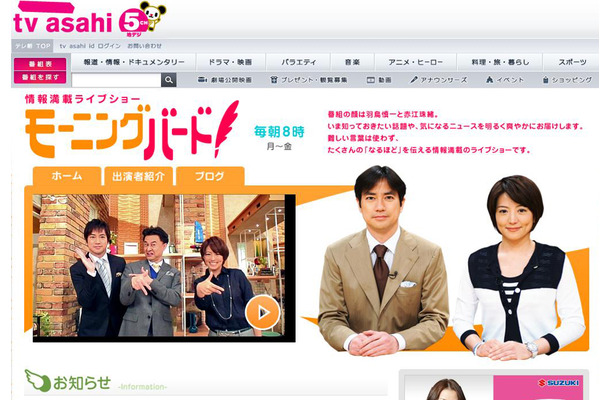Screen dimensions: 610x400
Task: Go to テレ朝 TOP link
Action: (33, 46)
